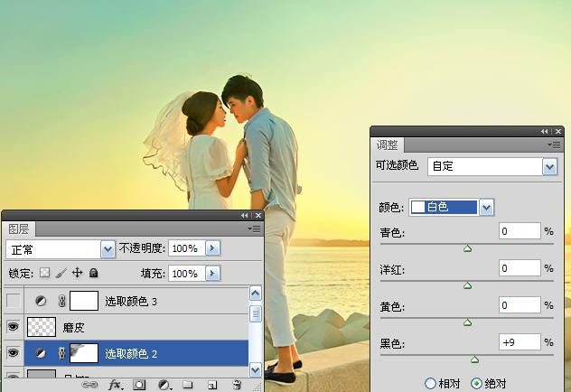Click the new layer icon
This screenshot has width=571, height=392.
212,385
